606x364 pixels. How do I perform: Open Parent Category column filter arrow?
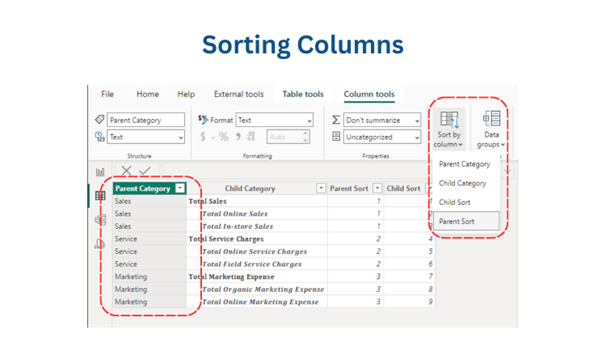pos(180,188)
